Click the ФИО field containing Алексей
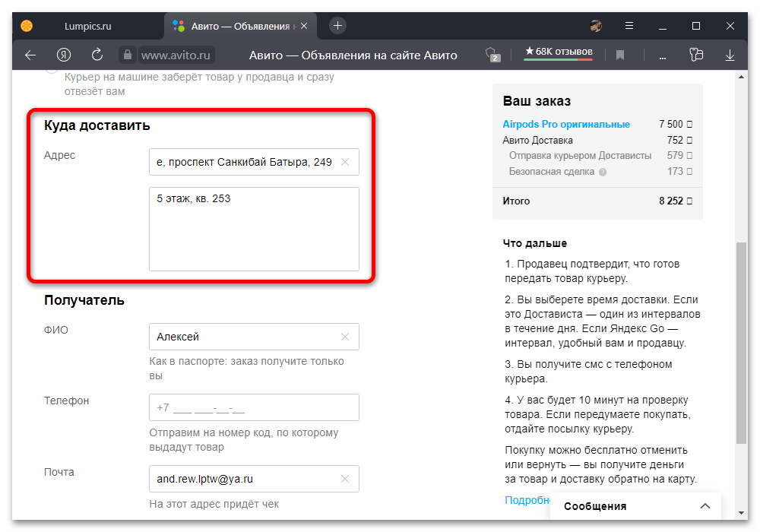This screenshot has width=760, height=532. tap(254, 337)
